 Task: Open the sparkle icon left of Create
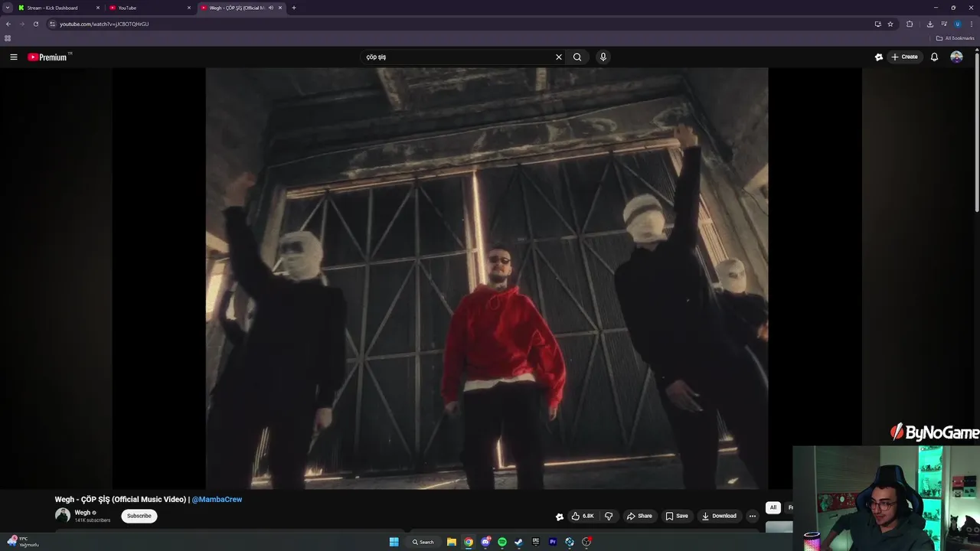(879, 57)
